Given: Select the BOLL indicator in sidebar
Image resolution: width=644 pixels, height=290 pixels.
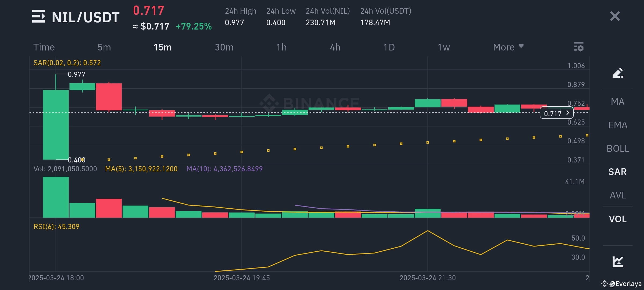Looking at the screenshot, I should coord(617,148).
